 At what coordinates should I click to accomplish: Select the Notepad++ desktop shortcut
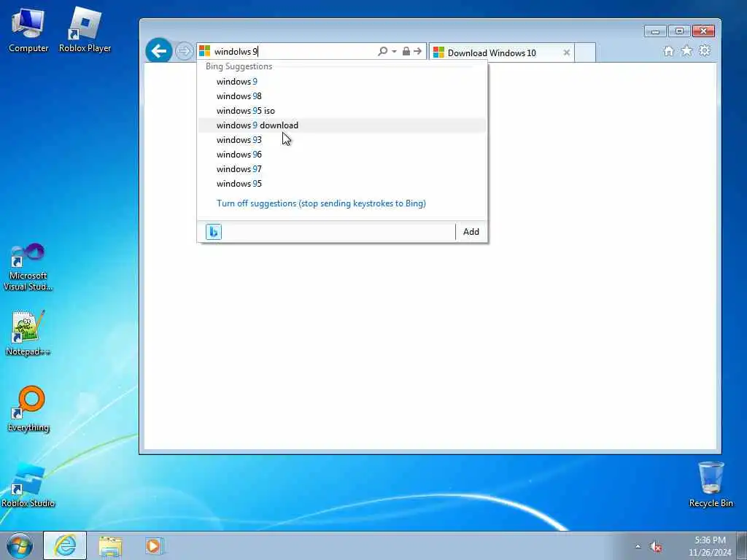(28, 332)
